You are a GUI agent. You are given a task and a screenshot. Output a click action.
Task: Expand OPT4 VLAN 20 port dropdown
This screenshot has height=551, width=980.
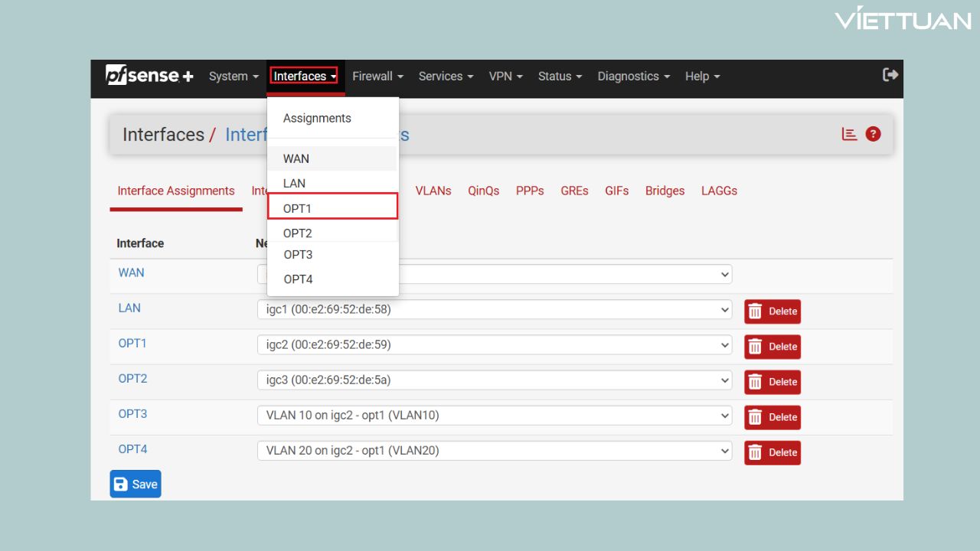[x=494, y=451]
